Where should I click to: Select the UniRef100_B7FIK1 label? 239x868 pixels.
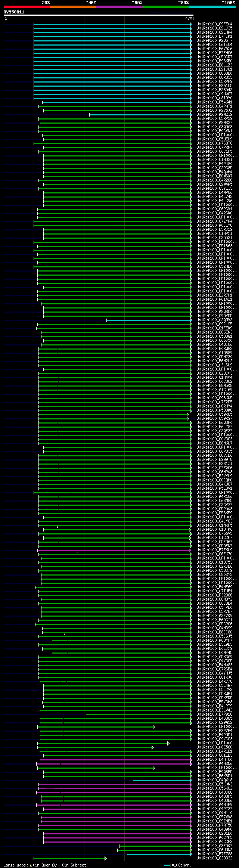tap(214, 37)
